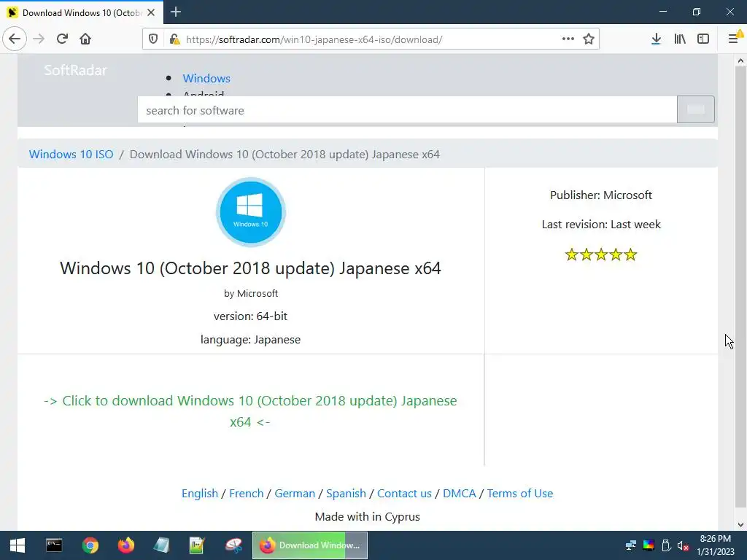This screenshot has width=747, height=560.
Task: Open the Contact us link
Action: (x=404, y=494)
